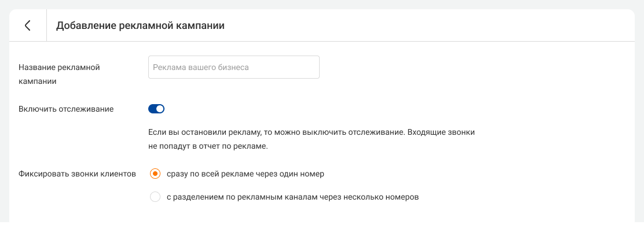Click the empty right end of the name input
This screenshot has height=243, width=644.
coord(301,67)
